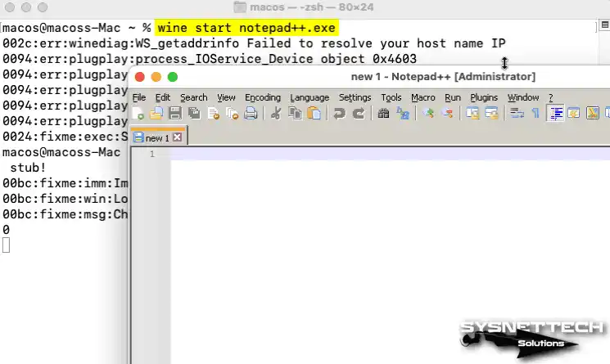Open the ? help menu
Screen dimensions: 610x364
550,97
